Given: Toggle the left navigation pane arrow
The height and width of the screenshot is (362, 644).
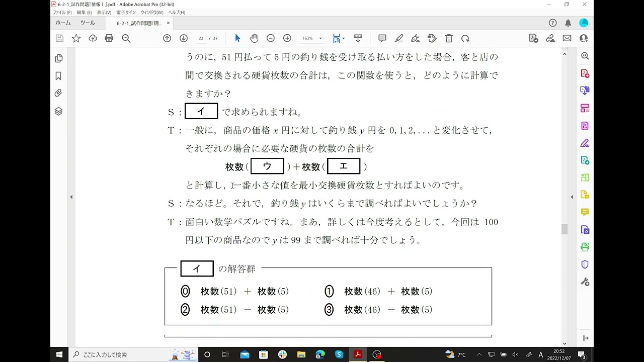Looking at the screenshot, I should point(71,197).
